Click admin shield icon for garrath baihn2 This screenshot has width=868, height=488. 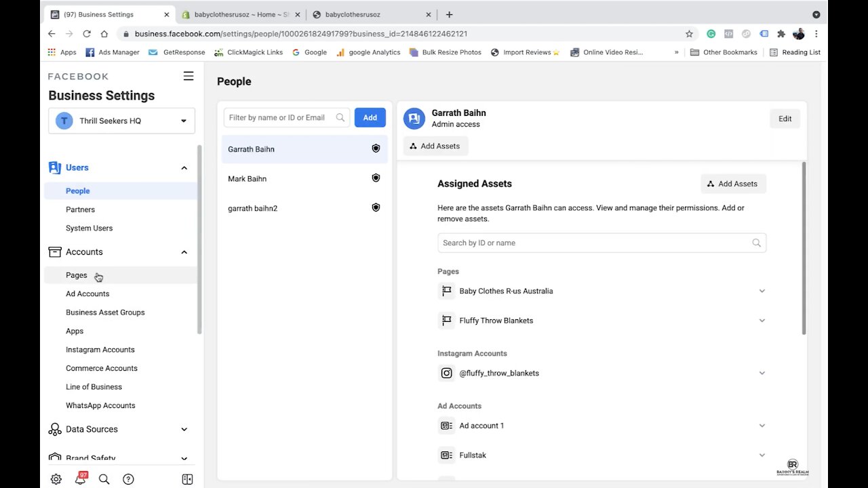point(376,207)
